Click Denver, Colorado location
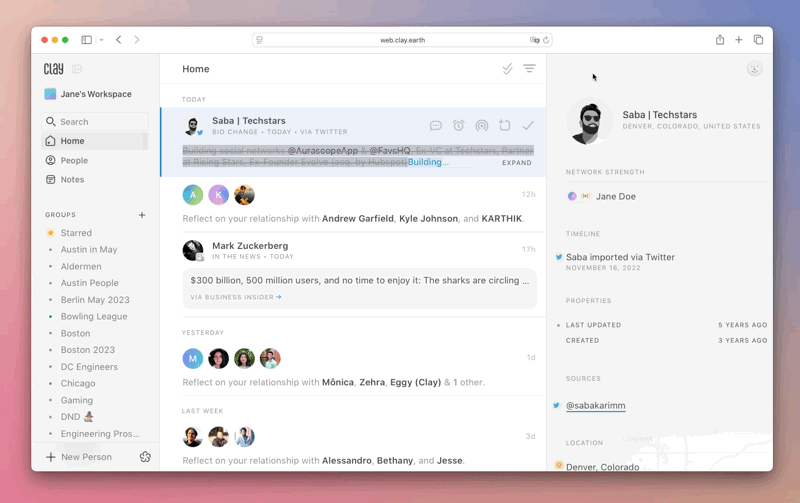The height and width of the screenshot is (503, 800). [602, 467]
